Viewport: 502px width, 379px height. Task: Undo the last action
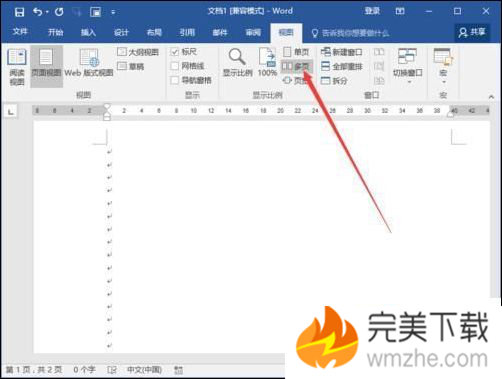[x=37, y=12]
